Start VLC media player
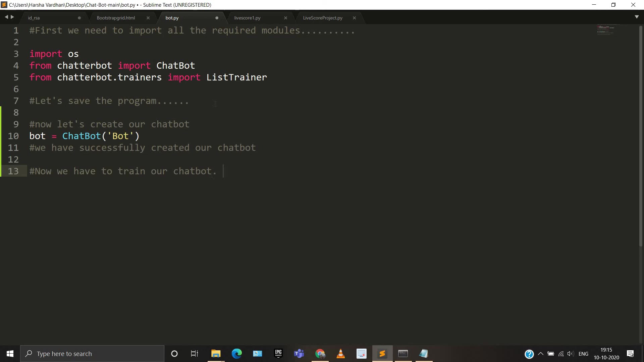 (340, 354)
